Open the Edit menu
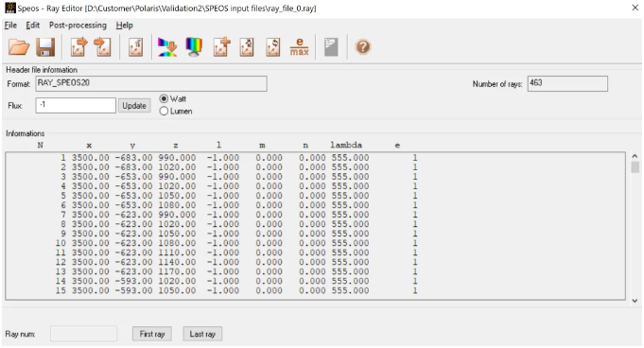The width and height of the screenshot is (644, 348). click(x=33, y=26)
